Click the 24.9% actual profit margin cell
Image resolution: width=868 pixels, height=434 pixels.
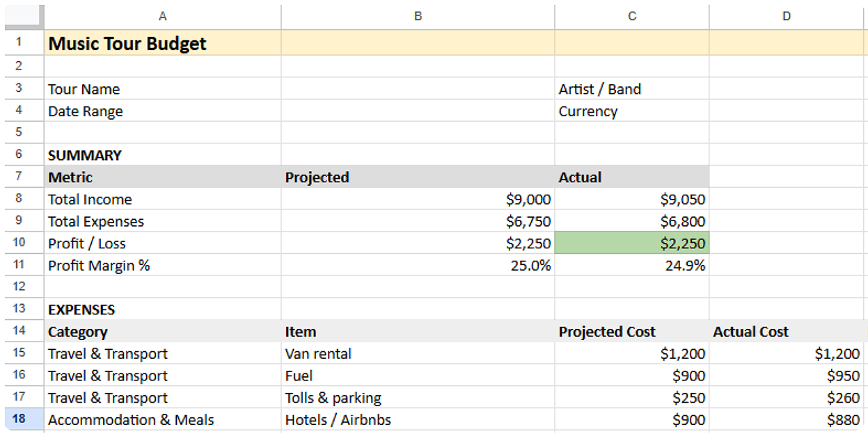tap(632, 266)
